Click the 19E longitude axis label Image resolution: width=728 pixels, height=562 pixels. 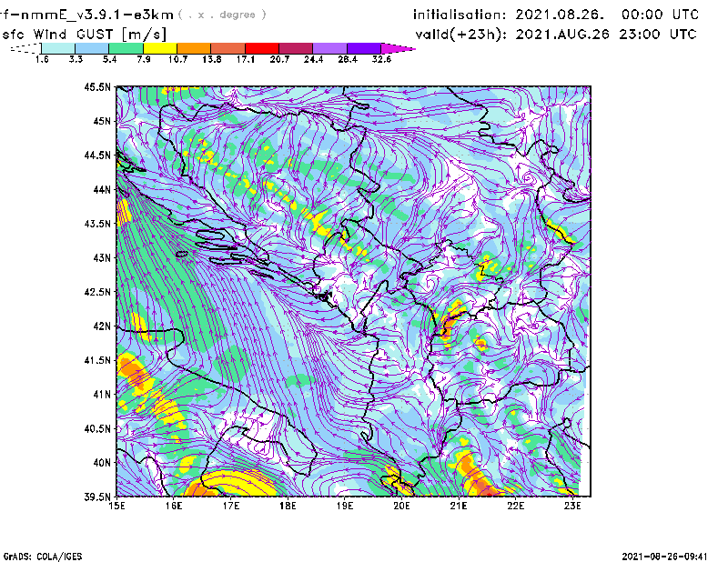click(345, 506)
